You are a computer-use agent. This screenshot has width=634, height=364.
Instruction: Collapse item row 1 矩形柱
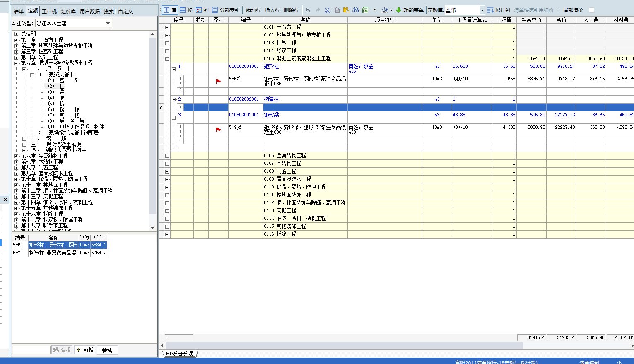tap(174, 70)
